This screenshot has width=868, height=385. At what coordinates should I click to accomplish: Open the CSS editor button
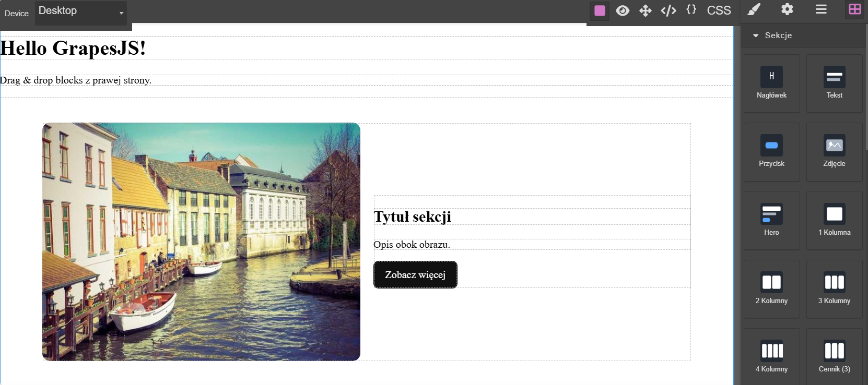pyautogui.click(x=719, y=10)
